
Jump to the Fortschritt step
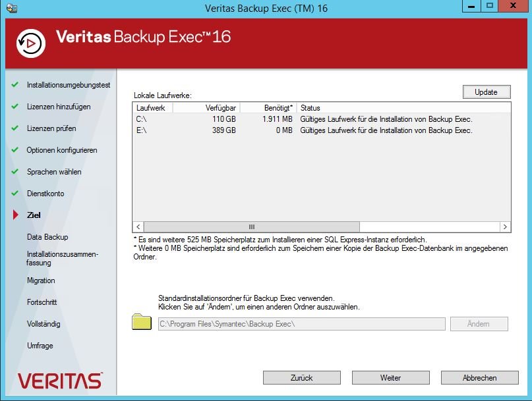(x=42, y=302)
